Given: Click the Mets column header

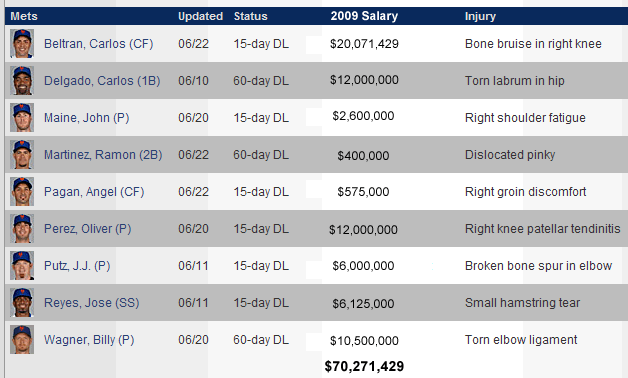Looking at the screenshot, I should click(24, 16).
